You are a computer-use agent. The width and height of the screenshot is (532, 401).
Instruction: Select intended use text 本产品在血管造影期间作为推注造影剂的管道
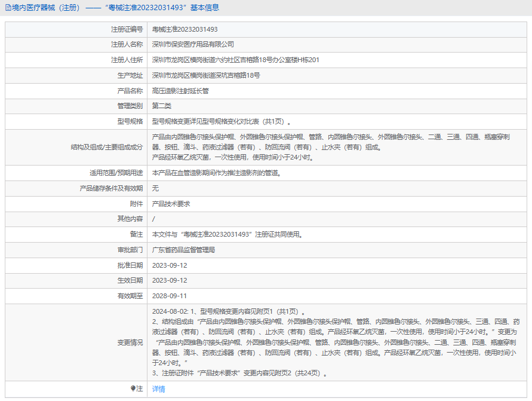pyautogui.click(x=217, y=173)
